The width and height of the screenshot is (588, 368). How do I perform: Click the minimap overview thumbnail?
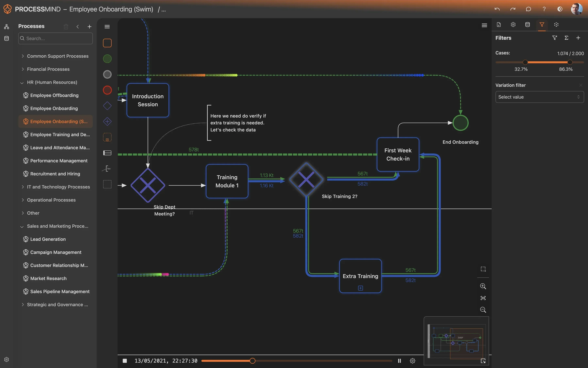[457, 341]
